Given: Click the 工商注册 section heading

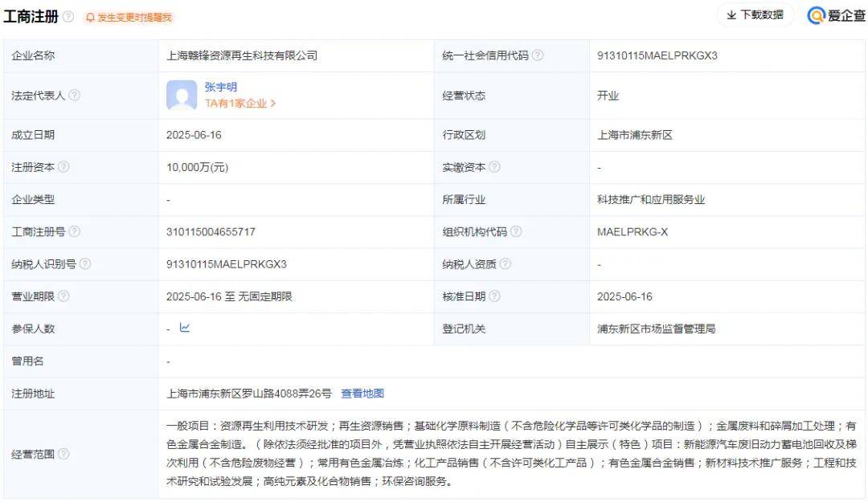Looking at the screenshot, I should [31, 17].
